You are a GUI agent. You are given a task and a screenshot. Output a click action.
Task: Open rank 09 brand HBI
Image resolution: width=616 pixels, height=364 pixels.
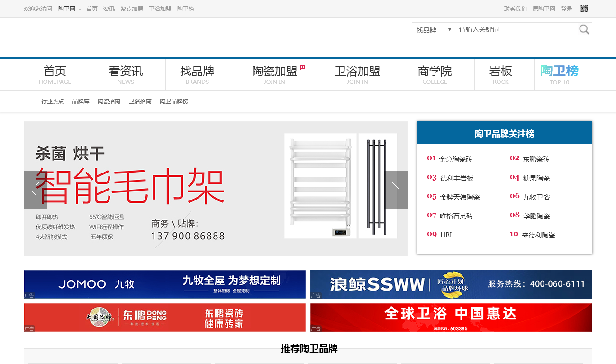[446, 235]
